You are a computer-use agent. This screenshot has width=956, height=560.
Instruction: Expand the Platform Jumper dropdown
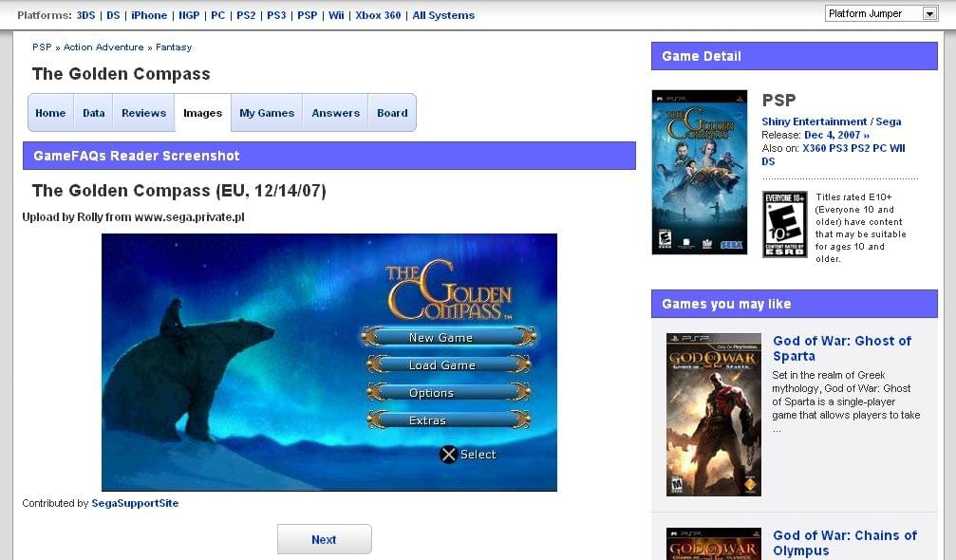[x=881, y=13]
